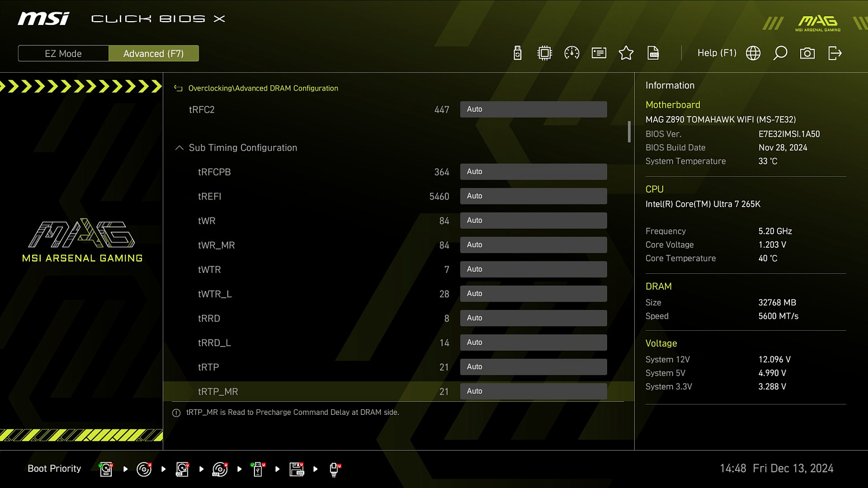Screen dimensions: 868x488
Task: Select the tWTR_L setting label
Action: pos(215,294)
